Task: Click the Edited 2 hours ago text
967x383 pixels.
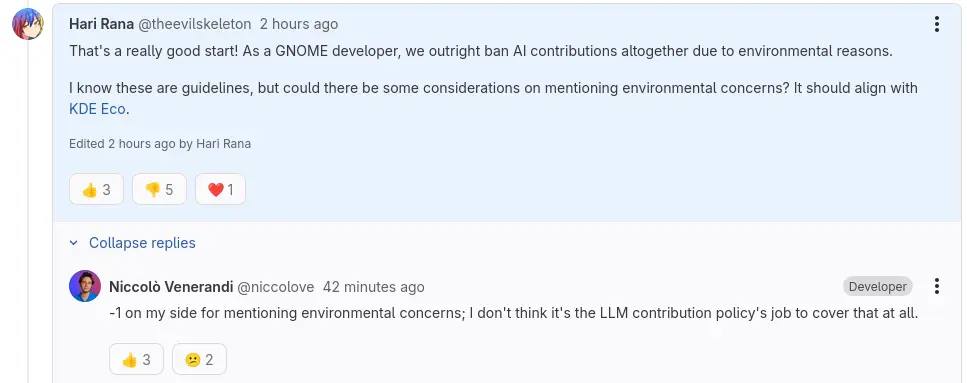Action: tap(160, 144)
